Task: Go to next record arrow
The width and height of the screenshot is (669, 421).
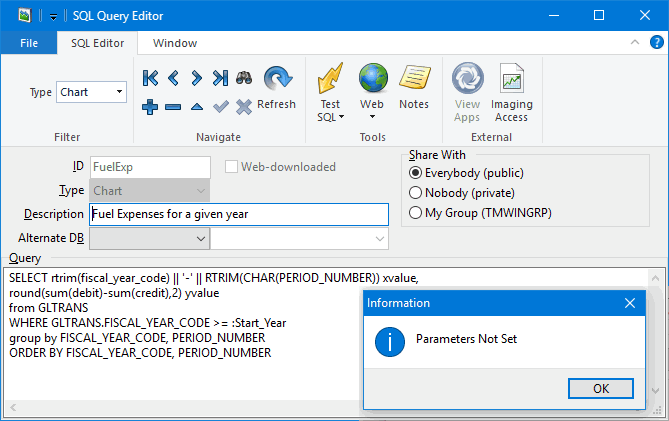Action: [196, 78]
